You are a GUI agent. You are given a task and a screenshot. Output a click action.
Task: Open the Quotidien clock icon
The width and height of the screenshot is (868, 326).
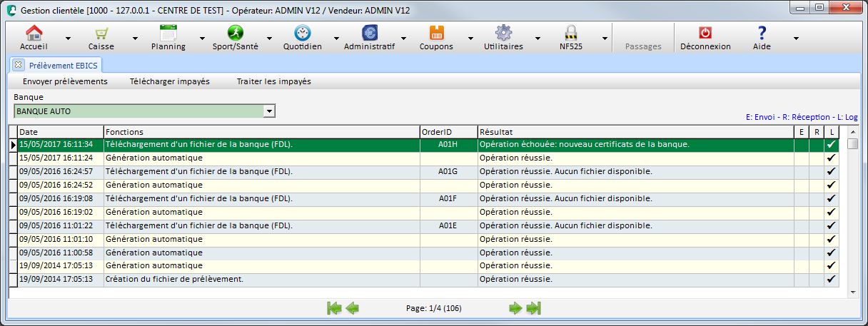pyautogui.click(x=302, y=33)
